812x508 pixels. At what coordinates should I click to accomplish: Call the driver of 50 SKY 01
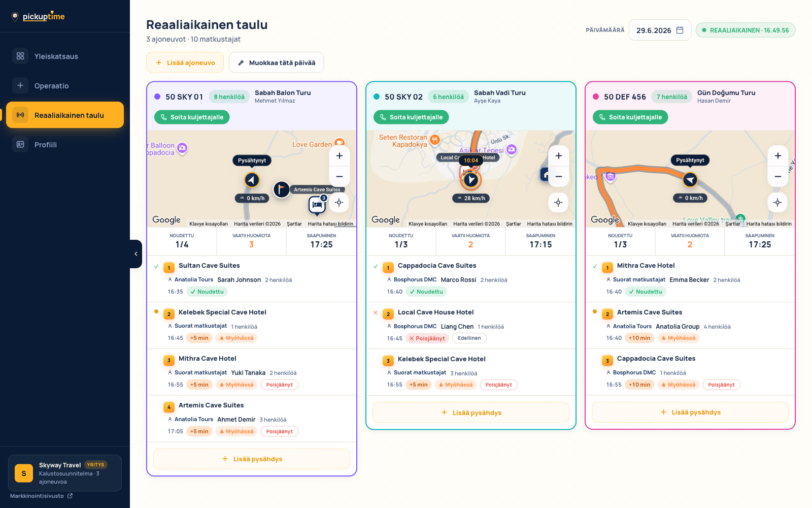192,117
